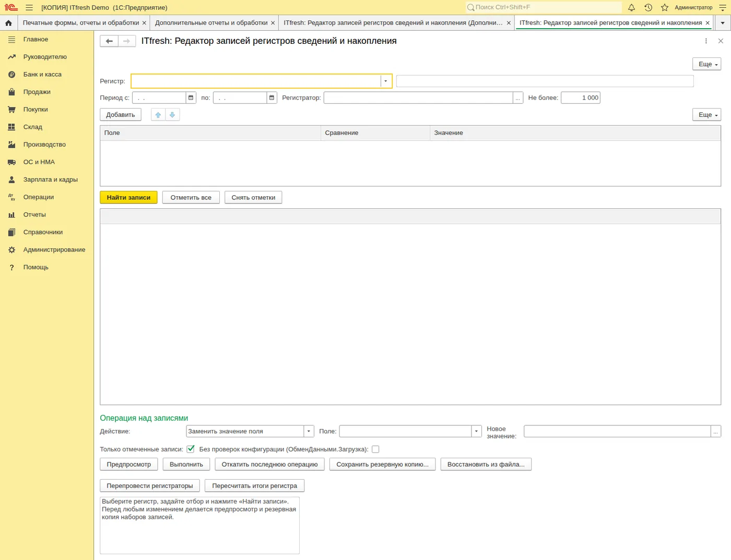Open the calendar picker for 'Период с'

191,98
